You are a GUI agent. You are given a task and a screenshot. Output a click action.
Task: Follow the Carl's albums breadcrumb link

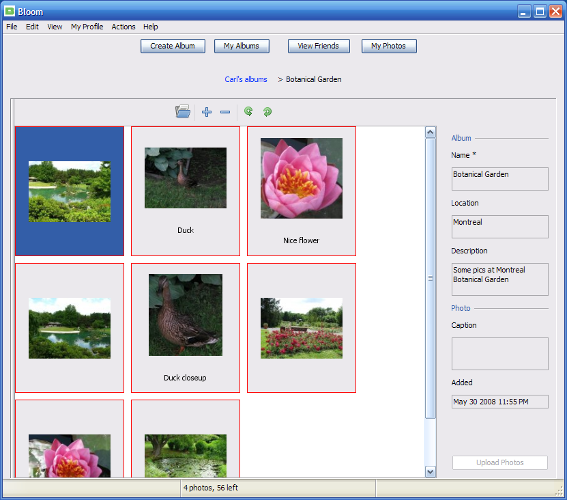point(246,79)
